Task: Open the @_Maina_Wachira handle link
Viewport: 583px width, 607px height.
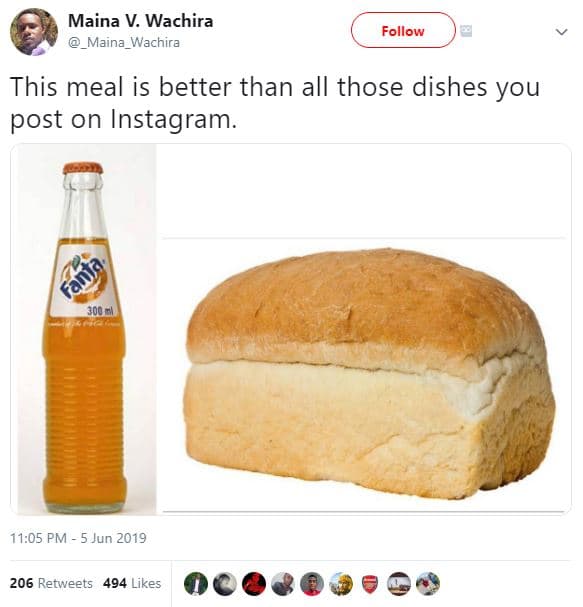Action: tap(124, 42)
